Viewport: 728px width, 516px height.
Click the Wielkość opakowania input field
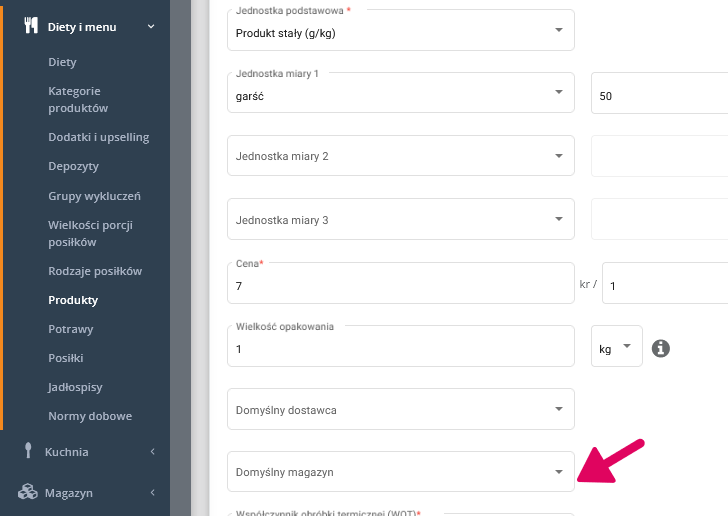pyautogui.click(x=400, y=349)
